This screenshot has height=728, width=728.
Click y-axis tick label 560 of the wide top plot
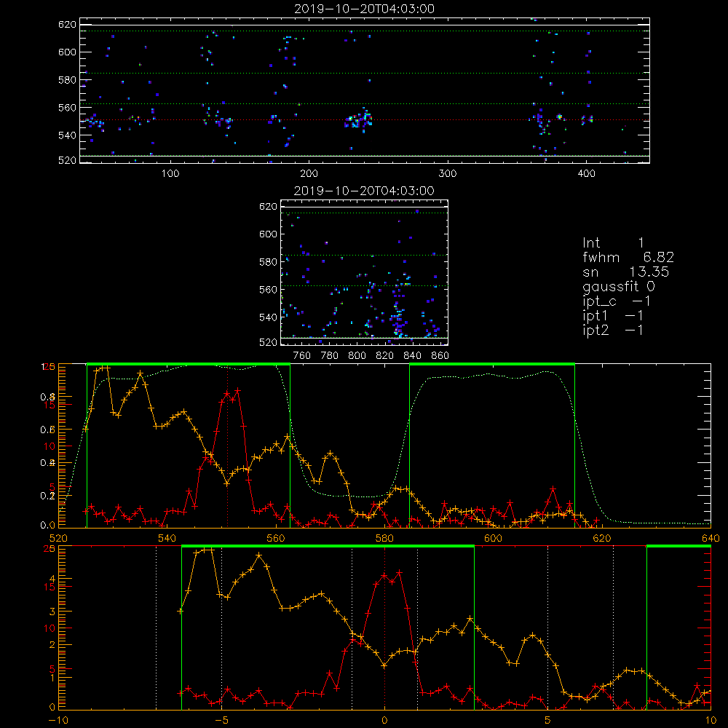(x=67, y=108)
